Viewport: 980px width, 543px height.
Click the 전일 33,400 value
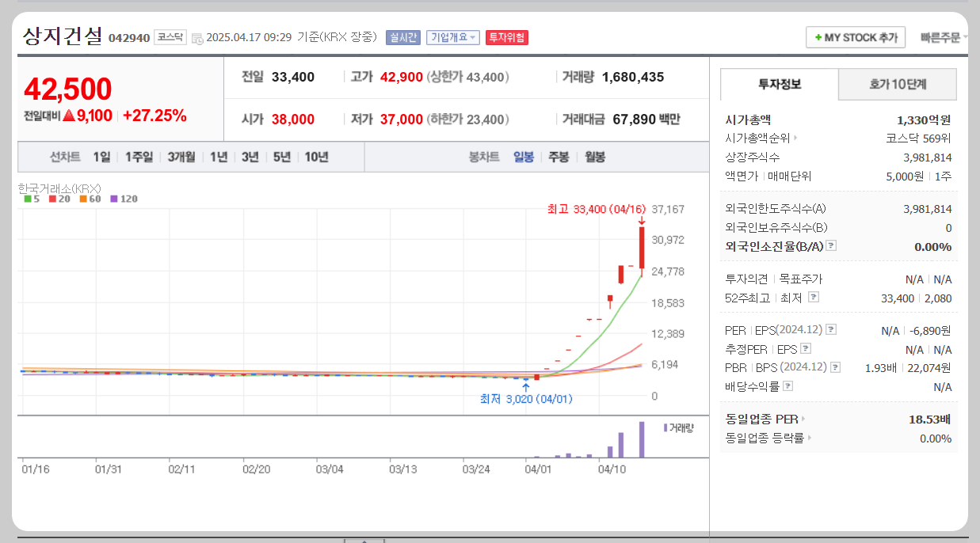292,77
